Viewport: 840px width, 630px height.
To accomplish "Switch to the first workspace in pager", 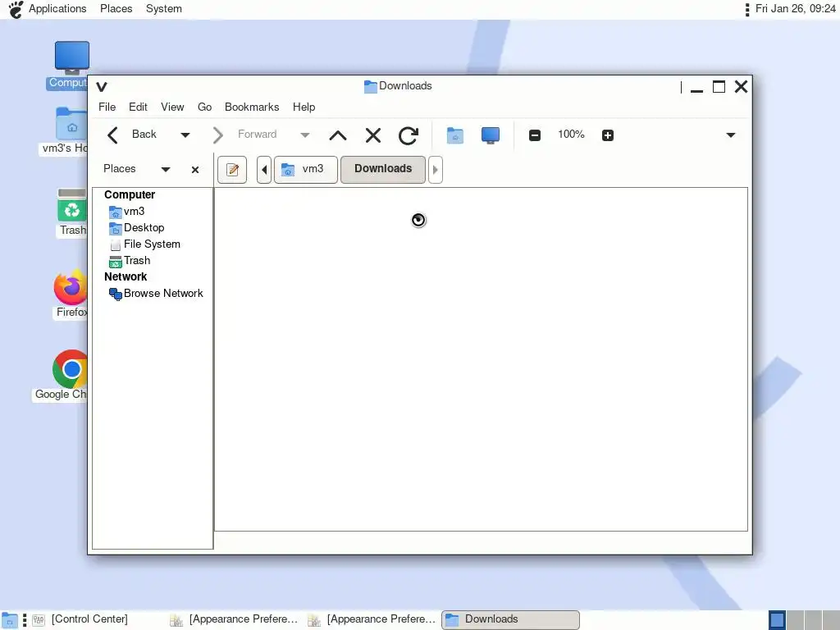I will (777, 620).
